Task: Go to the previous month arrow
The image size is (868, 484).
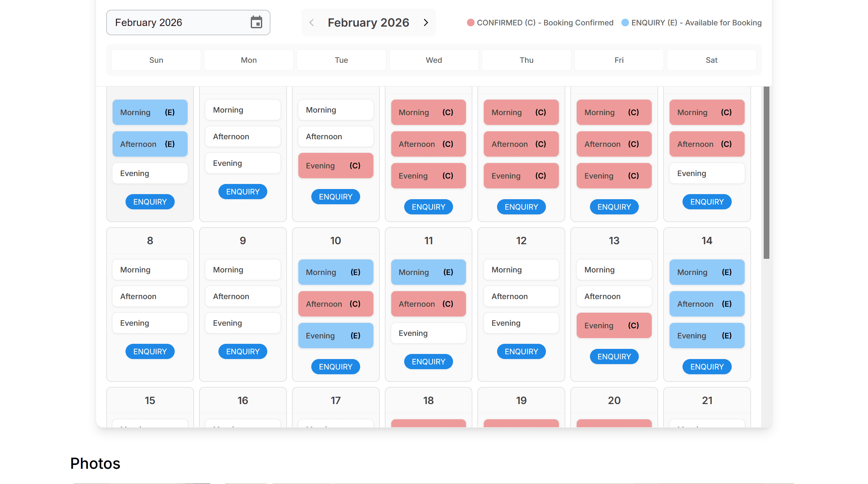Action: pyautogui.click(x=311, y=22)
